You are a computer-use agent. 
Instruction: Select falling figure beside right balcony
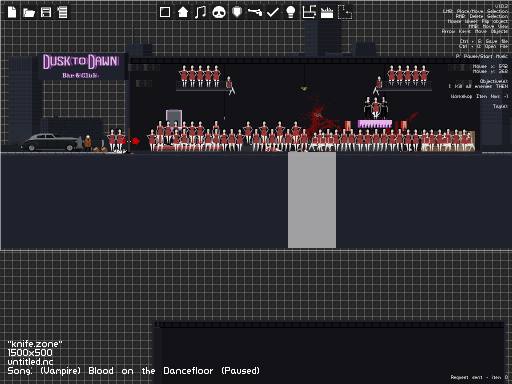[x=378, y=85]
